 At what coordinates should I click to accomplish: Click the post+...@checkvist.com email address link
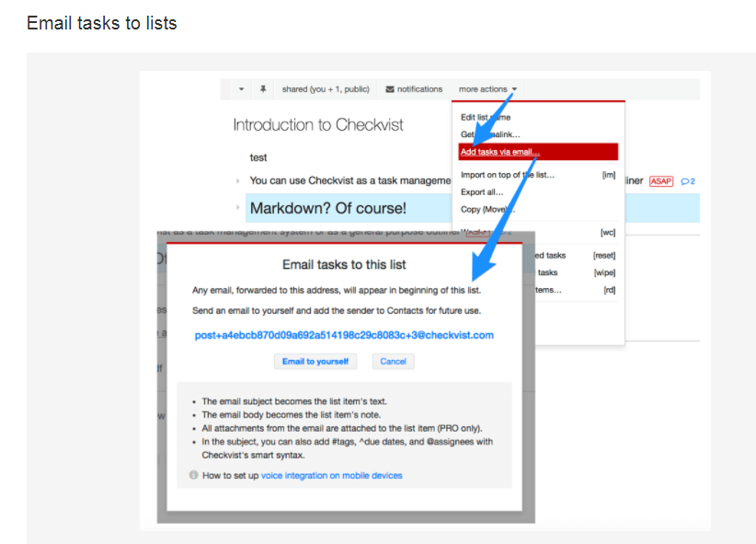344,335
